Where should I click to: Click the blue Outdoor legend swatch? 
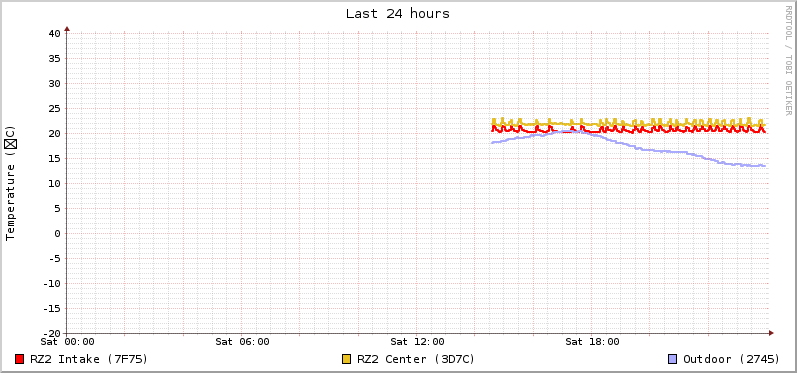[673, 359]
